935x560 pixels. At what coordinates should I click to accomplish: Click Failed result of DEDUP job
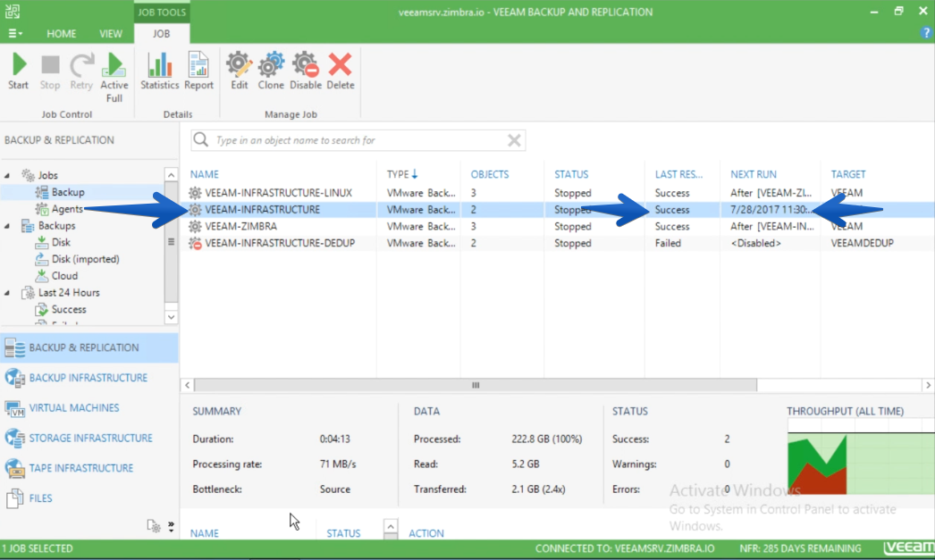click(668, 243)
